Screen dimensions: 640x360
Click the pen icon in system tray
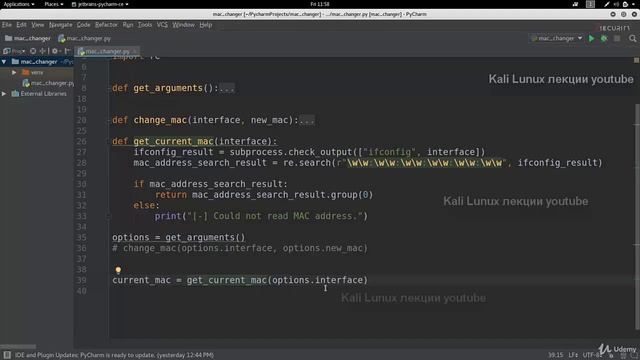pyautogui.click(x=607, y=4)
